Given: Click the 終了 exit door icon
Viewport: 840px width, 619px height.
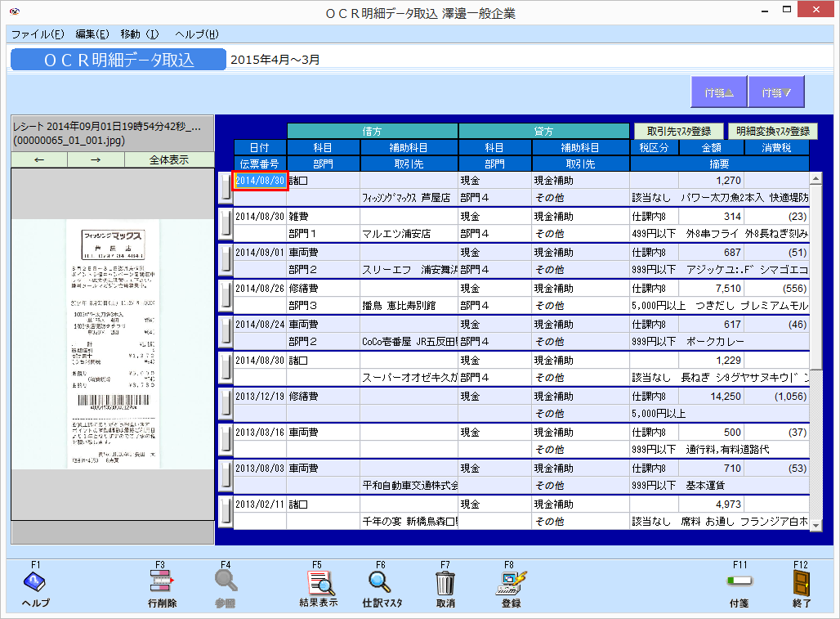Looking at the screenshot, I should click(800, 585).
